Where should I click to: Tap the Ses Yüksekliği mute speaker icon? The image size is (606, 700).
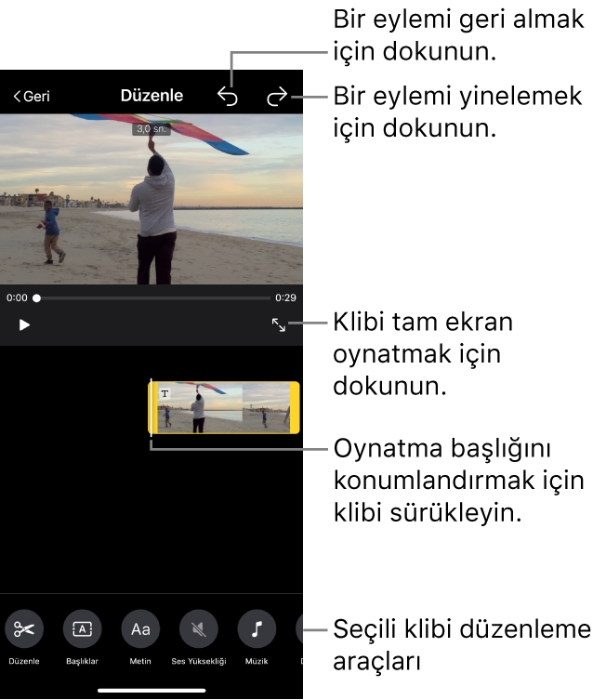(199, 629)
